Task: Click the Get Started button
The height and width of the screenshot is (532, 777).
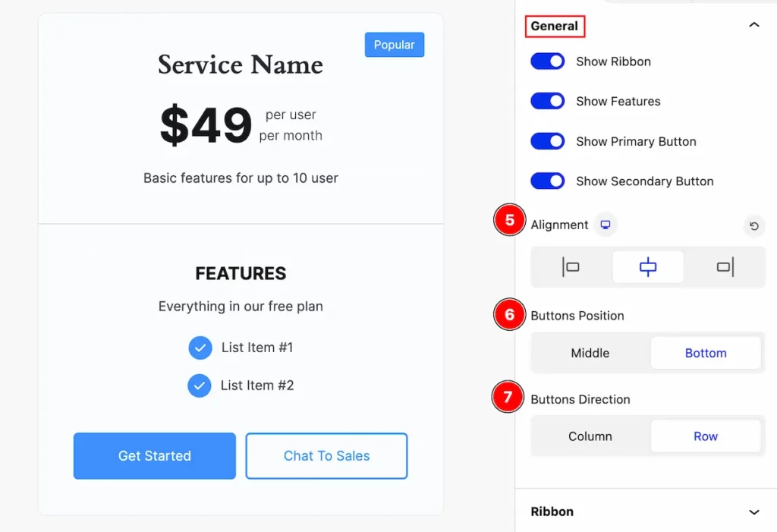Action: 155,456
